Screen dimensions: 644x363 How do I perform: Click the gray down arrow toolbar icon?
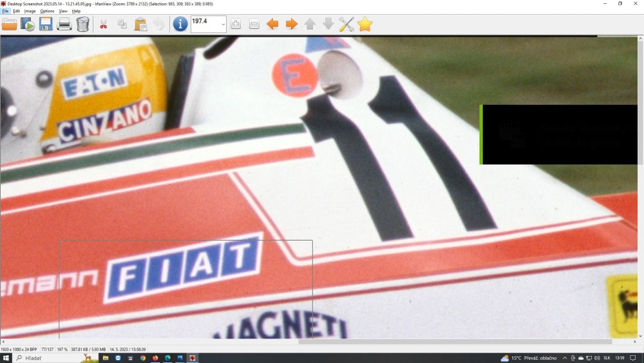tap(328, 24)
